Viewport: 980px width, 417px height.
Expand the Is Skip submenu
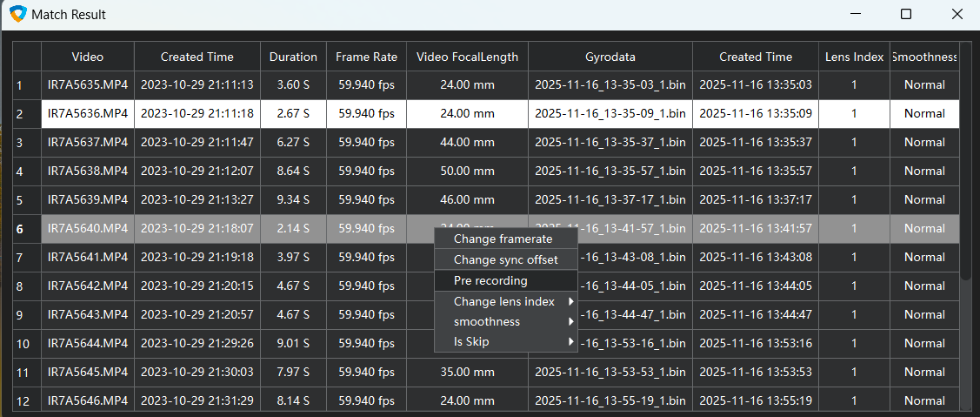(571, 341)
